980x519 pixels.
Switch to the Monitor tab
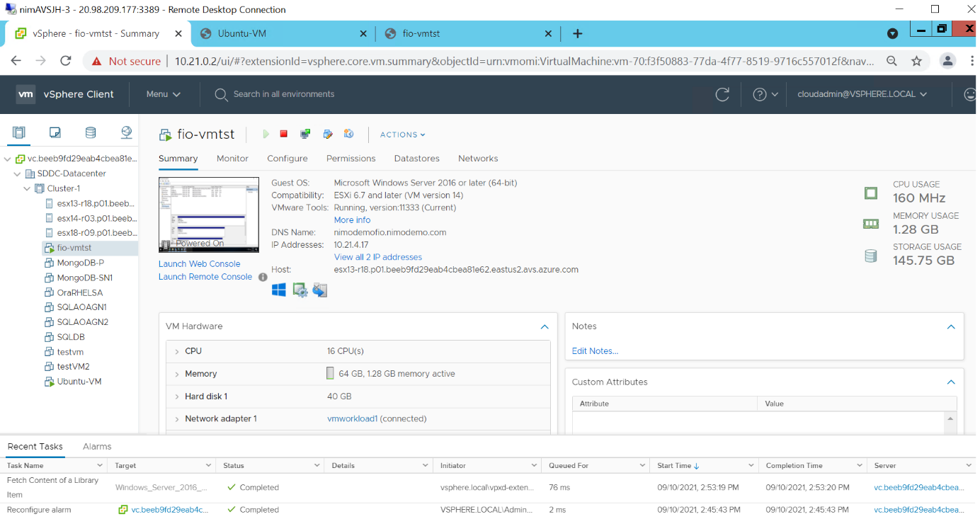[232, 159]
